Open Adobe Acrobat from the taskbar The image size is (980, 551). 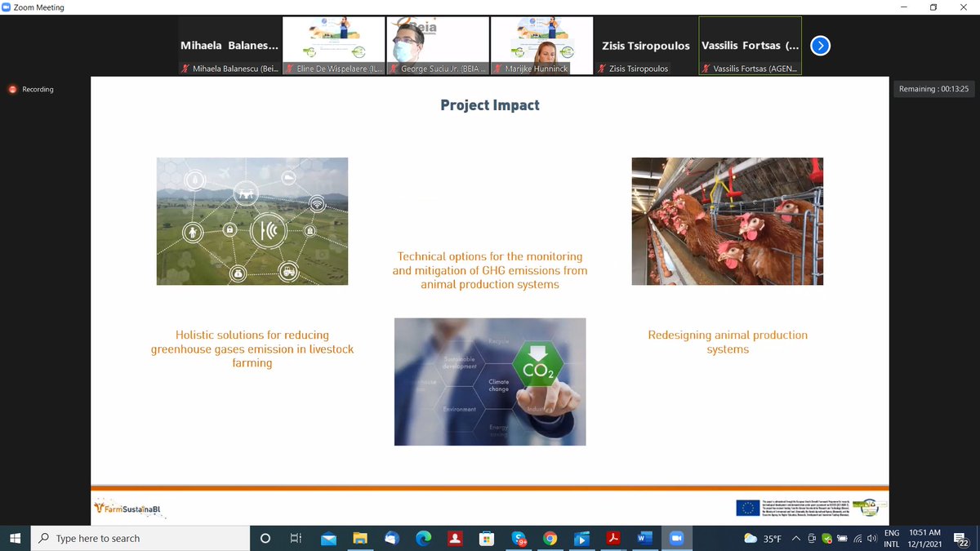point(613,538)
